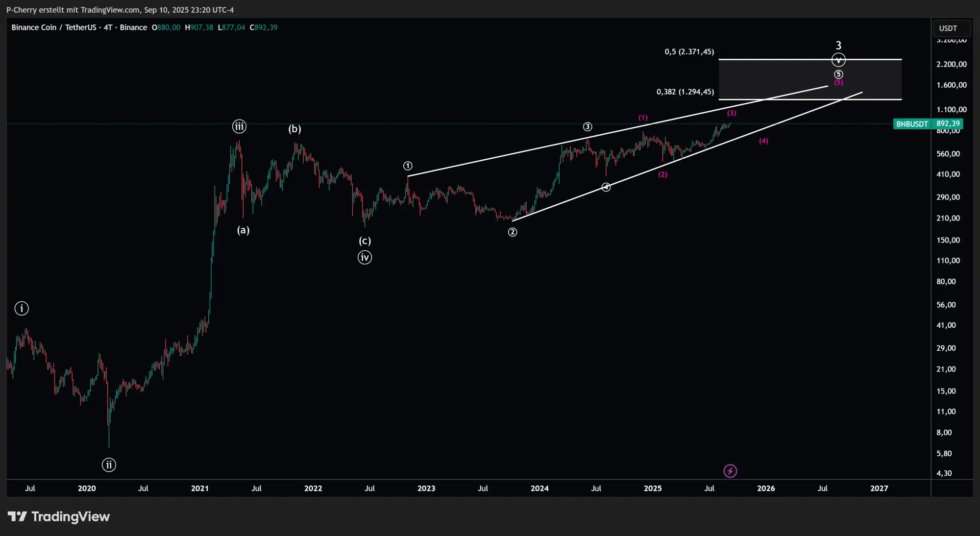The width and height of the screenshot is (980, 536).
Task: Click the 110,00 price axis level
Action: point(948,261)
